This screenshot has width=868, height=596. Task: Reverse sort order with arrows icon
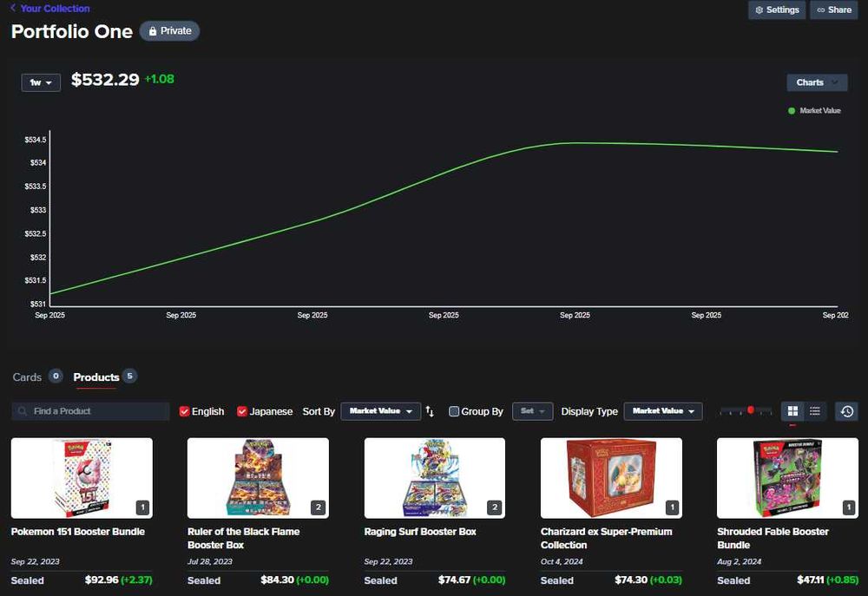tap(430, 411)
